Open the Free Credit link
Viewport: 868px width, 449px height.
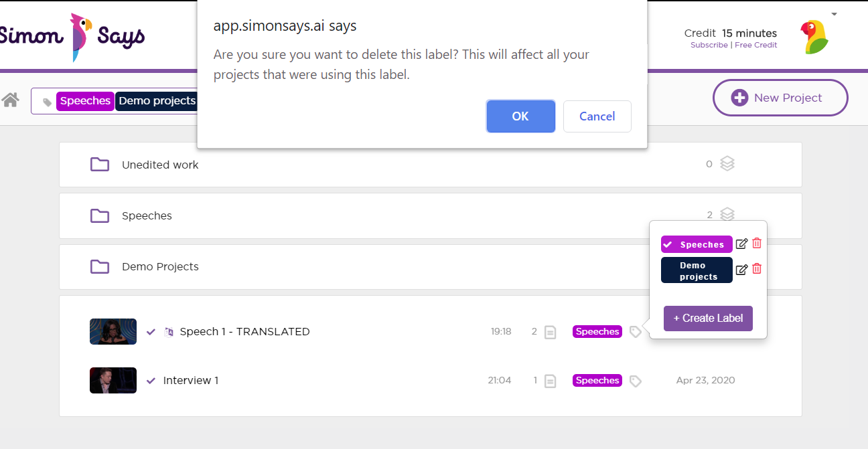(755, 45)
